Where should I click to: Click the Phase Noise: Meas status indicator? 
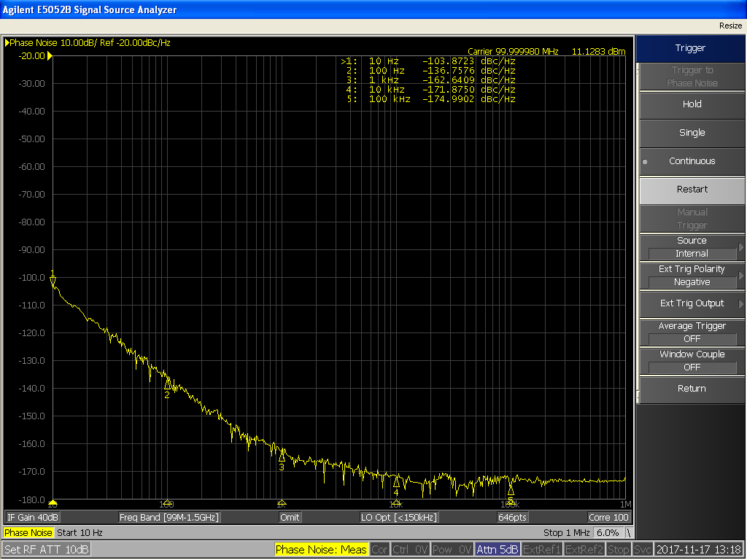pyautogui.click(x=321, y=549)
